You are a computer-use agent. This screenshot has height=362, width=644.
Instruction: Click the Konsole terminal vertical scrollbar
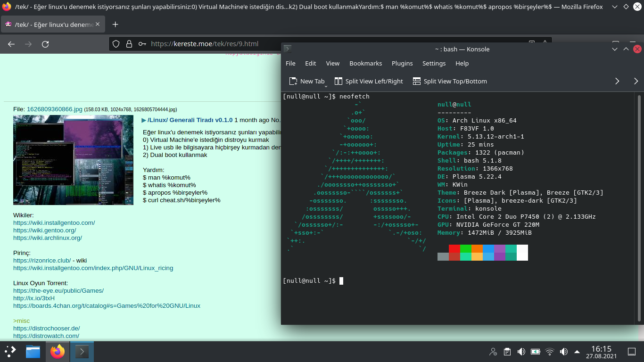[x=639, y=207]
